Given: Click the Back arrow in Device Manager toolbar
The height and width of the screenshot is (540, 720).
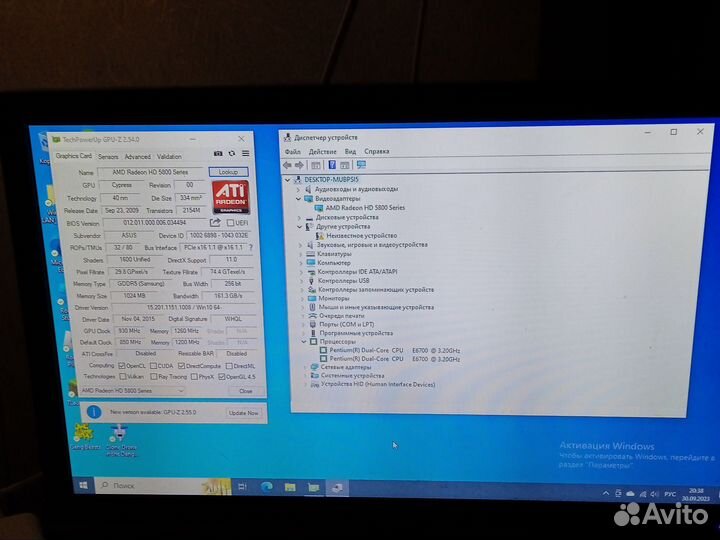Looking at the screenshot, I should coord(287,165).
